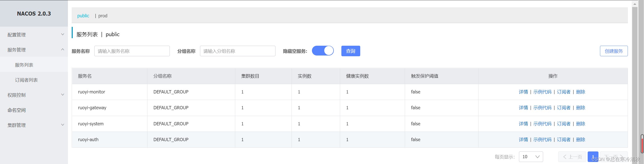Image resolution: width=644 pixels, height=164 pixels.
Task: Click 删除 for ruoyi-auth
Action: click(581, 140)
